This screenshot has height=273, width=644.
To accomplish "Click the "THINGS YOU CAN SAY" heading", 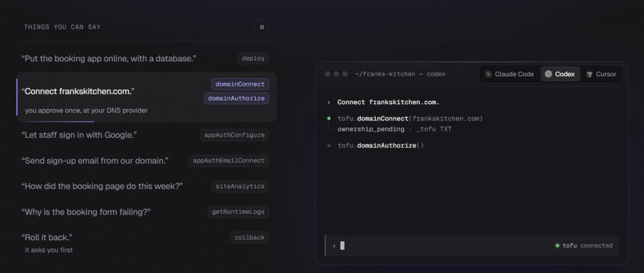I will 62,27.
